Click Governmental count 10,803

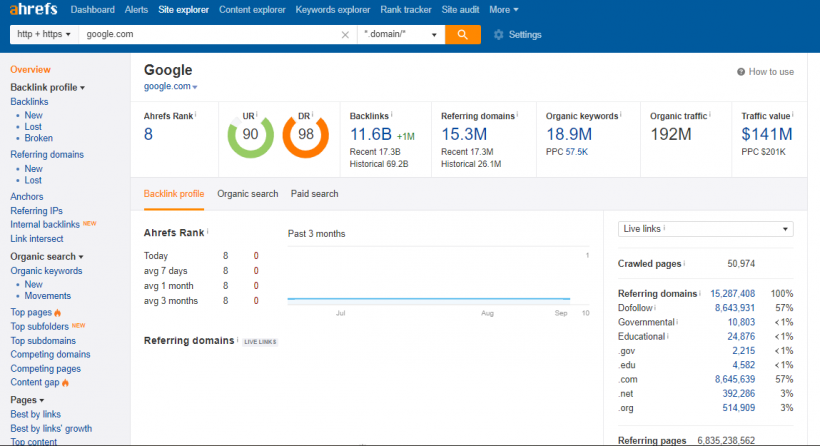click(x=741, y=322)
